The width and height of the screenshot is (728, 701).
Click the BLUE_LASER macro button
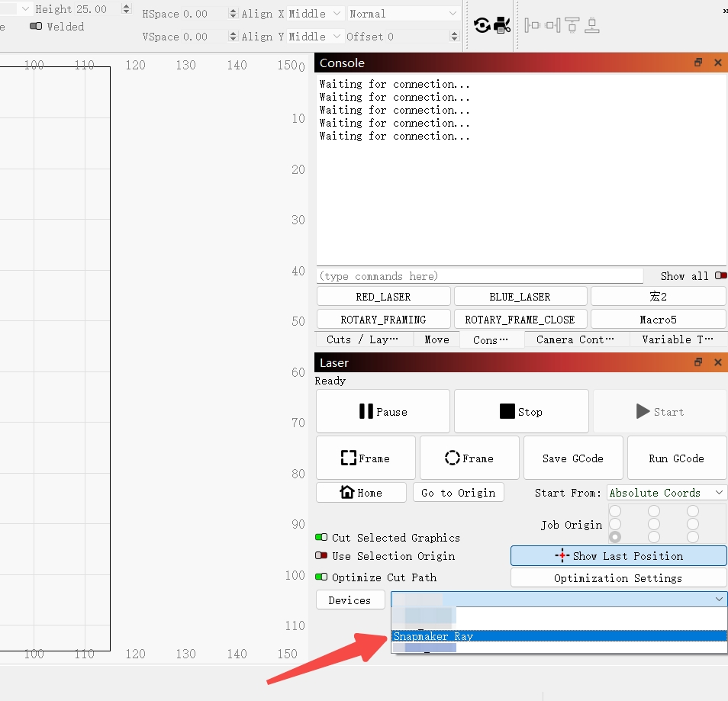pyautogui.click(x=520, y=297)
